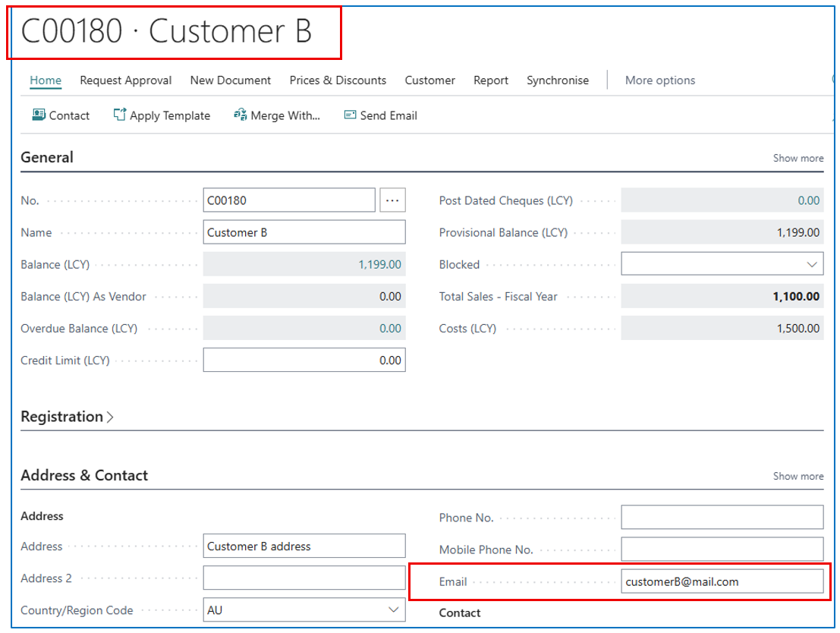The width and height of the screenshot is (840, 633).
Task: Open the Prices & Discounts menu
Action: tap(338, 80)
